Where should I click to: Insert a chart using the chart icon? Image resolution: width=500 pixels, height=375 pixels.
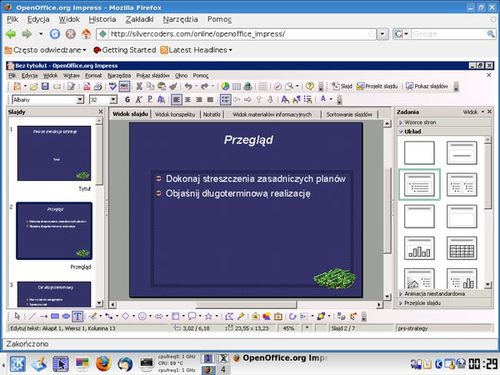(225, 86)
